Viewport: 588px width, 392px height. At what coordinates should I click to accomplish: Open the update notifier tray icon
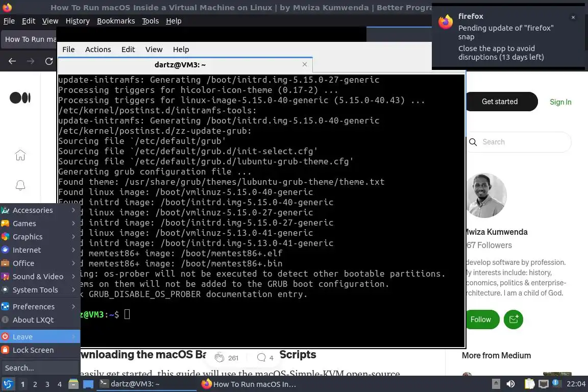[556, 383]
